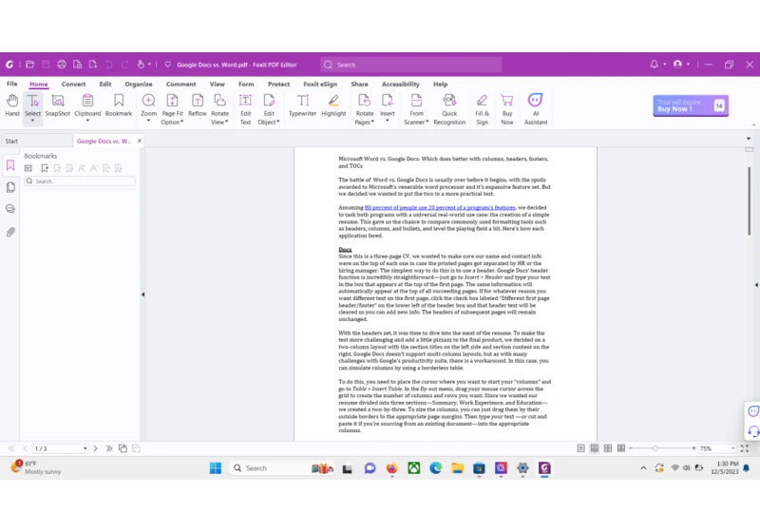This screenshot has width=760, height=532.
Task: Open the File menu
Action: 12,84
